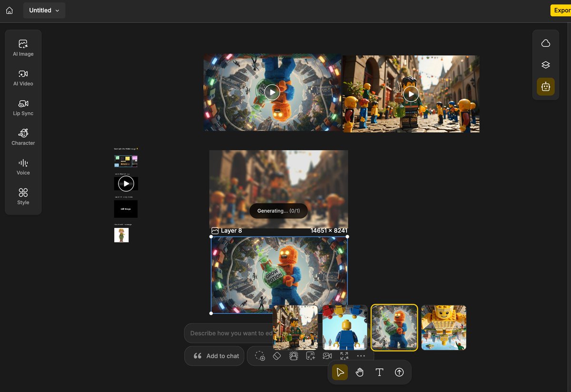This screenshot has width=571, height=392.
Task: Open the Style panel
Action: pos(23,196)
